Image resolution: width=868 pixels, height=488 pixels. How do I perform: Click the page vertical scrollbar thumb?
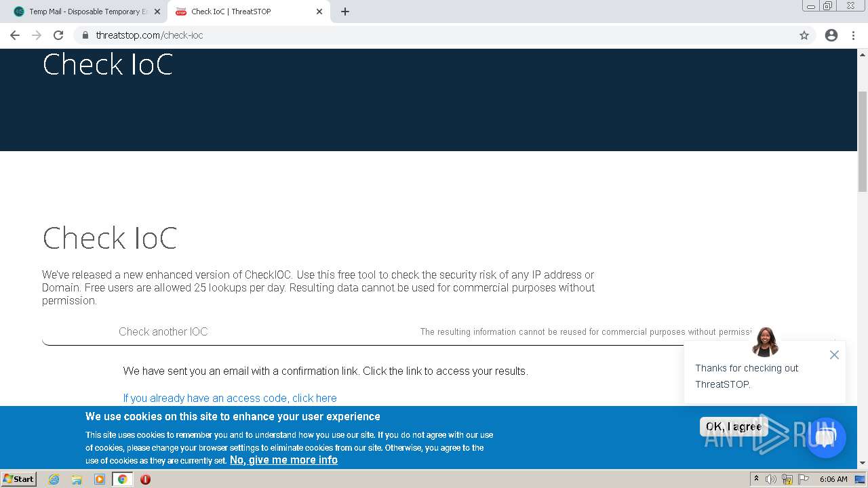point(863,141)
